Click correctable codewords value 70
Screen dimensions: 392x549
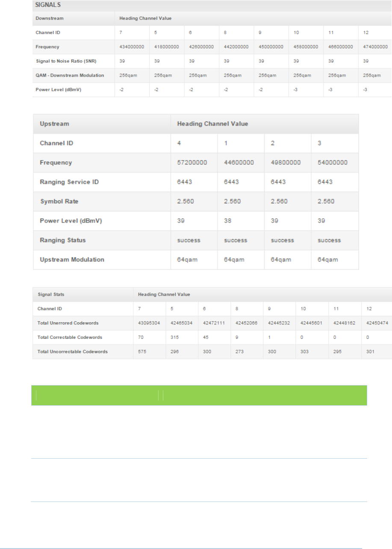click(141, 337)
